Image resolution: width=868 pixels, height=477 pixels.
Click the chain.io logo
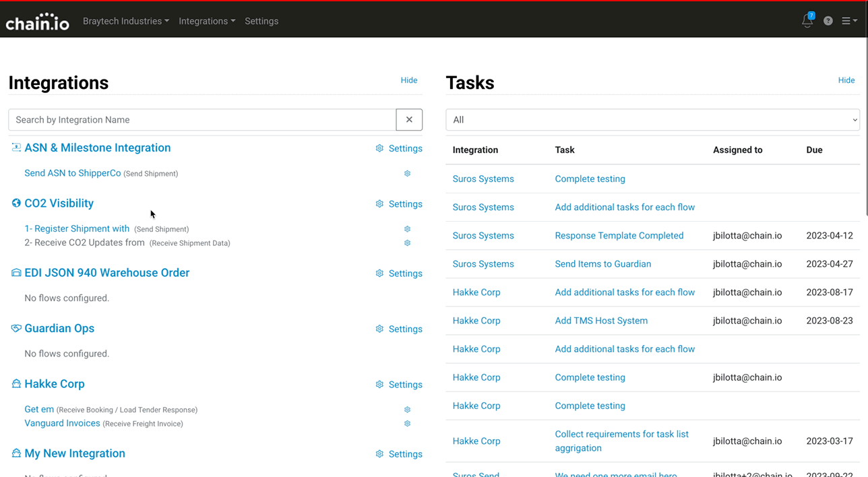click(x=37, y=22)
